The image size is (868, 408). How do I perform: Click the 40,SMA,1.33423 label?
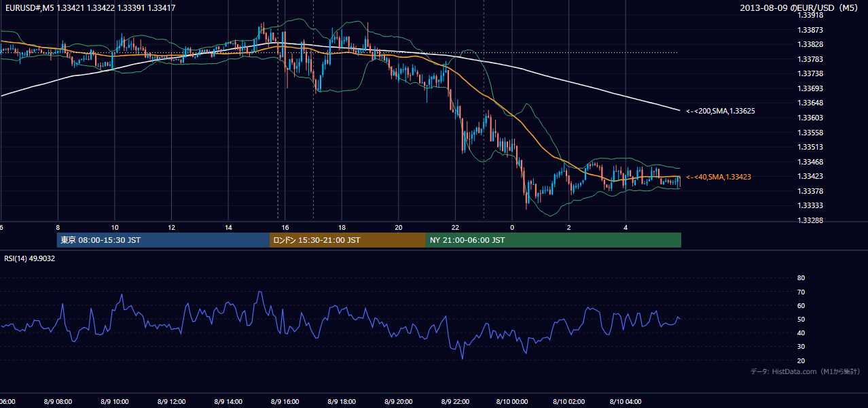pos(719,177)
